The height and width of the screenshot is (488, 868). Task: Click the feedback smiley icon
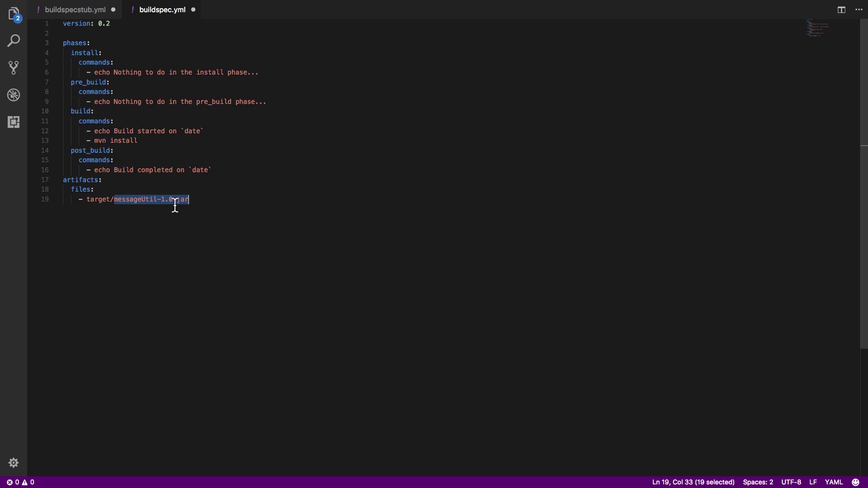(x=855, y=482)
